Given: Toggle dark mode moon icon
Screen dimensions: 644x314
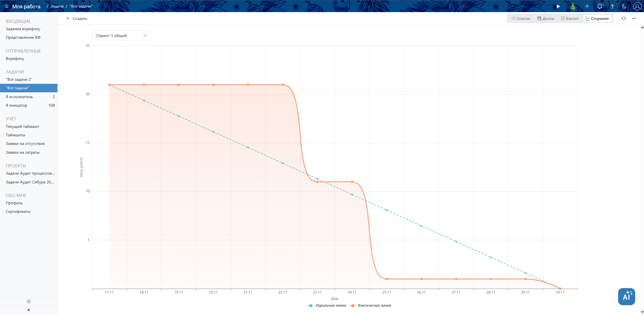Looking at the screenshot, I should pos(624,6).
